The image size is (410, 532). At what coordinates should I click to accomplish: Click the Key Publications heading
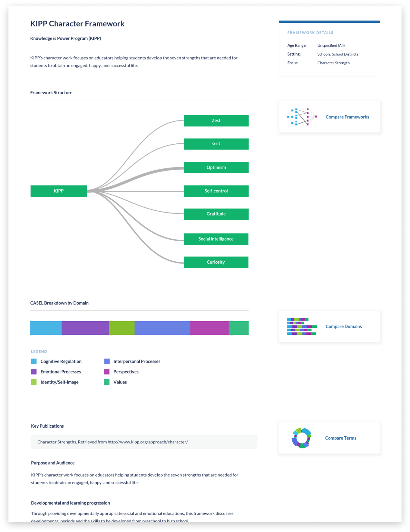coord(47,426)
